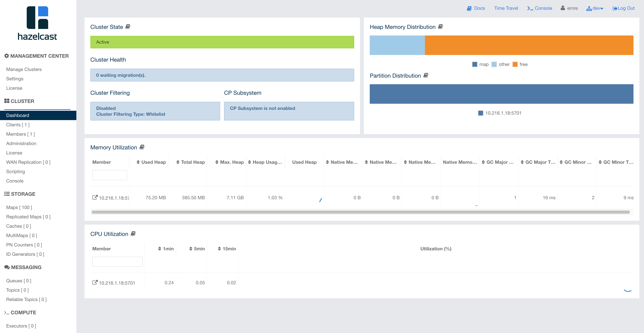Toggle the 10.216.1.18:5701 partition legend

click(500, 113)
